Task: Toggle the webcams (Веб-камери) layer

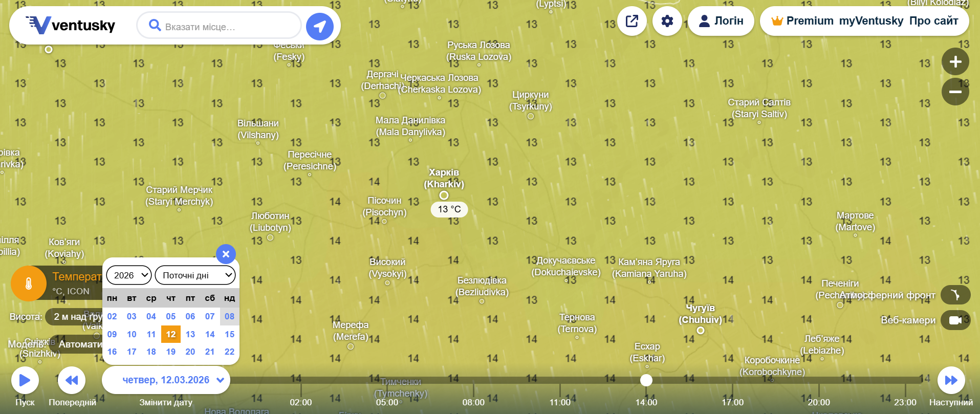Action: [955, 320]
